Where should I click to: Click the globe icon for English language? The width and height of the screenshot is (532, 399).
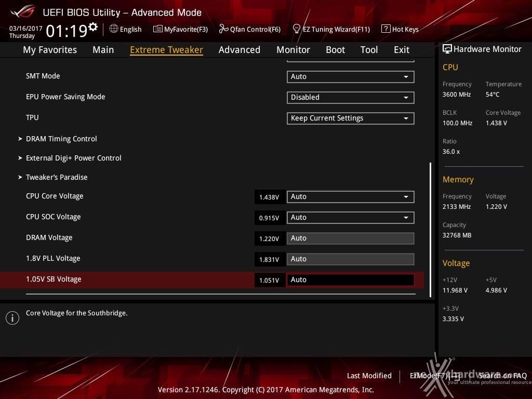pyautogui.click(x=114, y=29)
